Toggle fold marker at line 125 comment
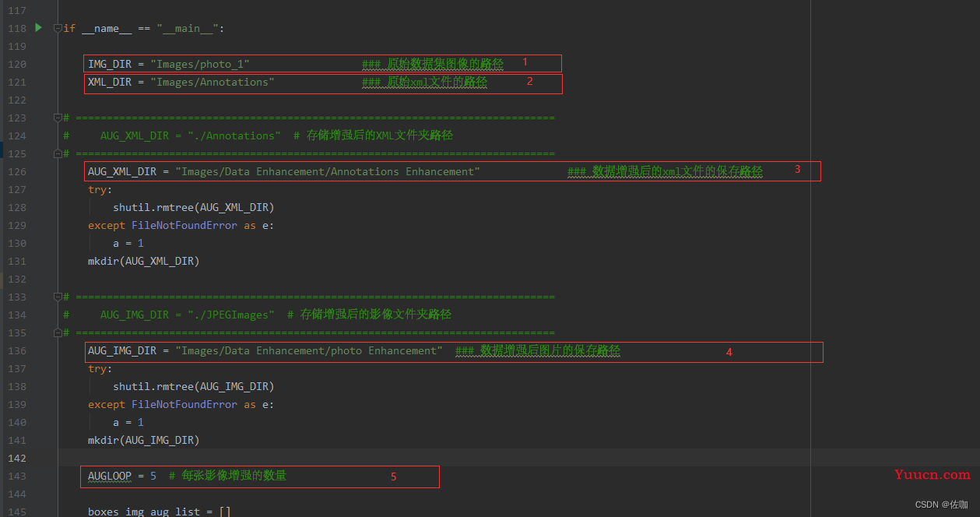 tap(58, 153)
